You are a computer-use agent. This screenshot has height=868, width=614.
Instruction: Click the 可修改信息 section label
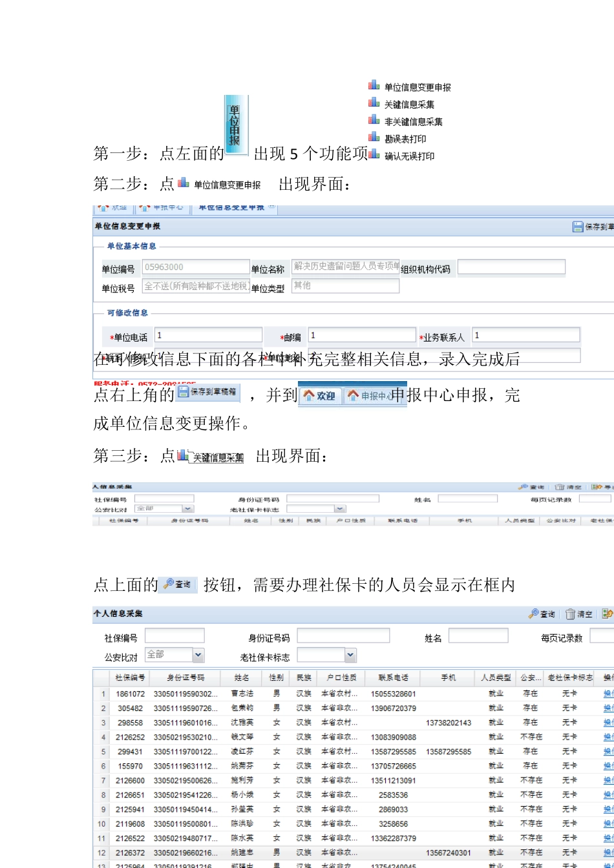click(x=127, y=313)
